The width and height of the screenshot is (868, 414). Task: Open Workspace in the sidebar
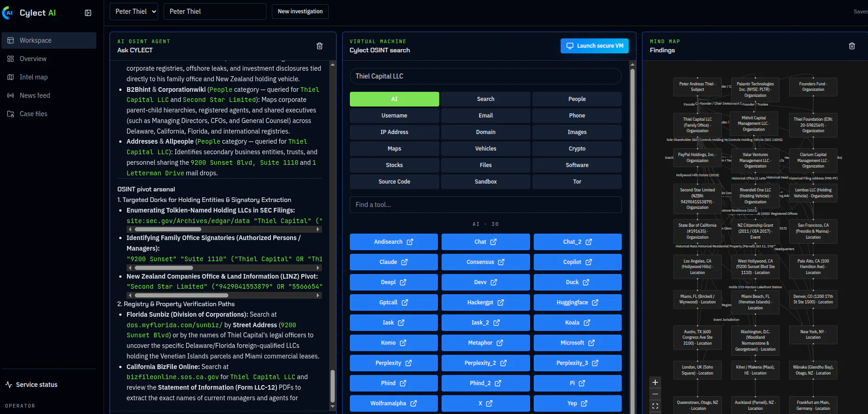point(49,40)
